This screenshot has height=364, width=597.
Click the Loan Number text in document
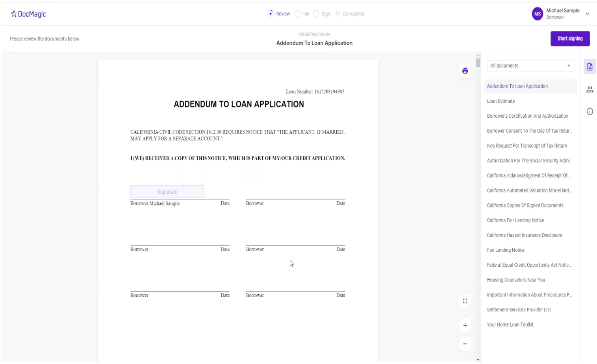point(315,92)
